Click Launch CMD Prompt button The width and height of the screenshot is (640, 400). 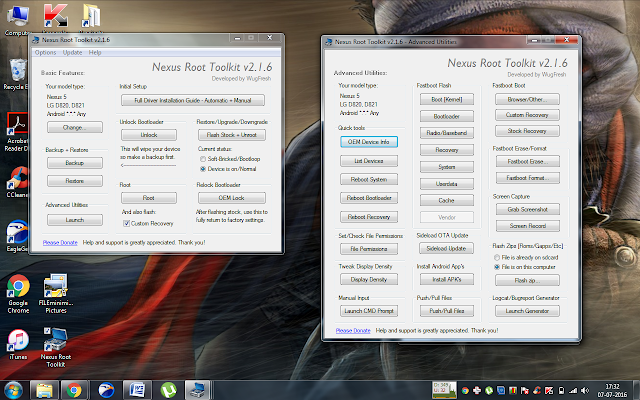tap(369, 311)
